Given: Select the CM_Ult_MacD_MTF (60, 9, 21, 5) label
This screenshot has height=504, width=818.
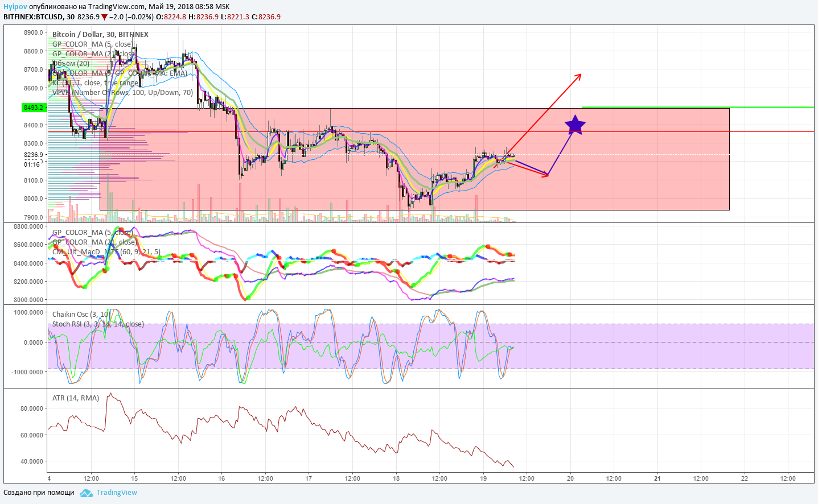Looking at the screenshot, I should (x=106, y=252).
